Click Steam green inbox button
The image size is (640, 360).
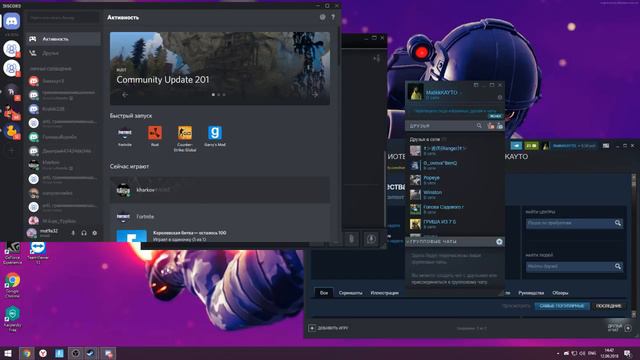(531, 146)
